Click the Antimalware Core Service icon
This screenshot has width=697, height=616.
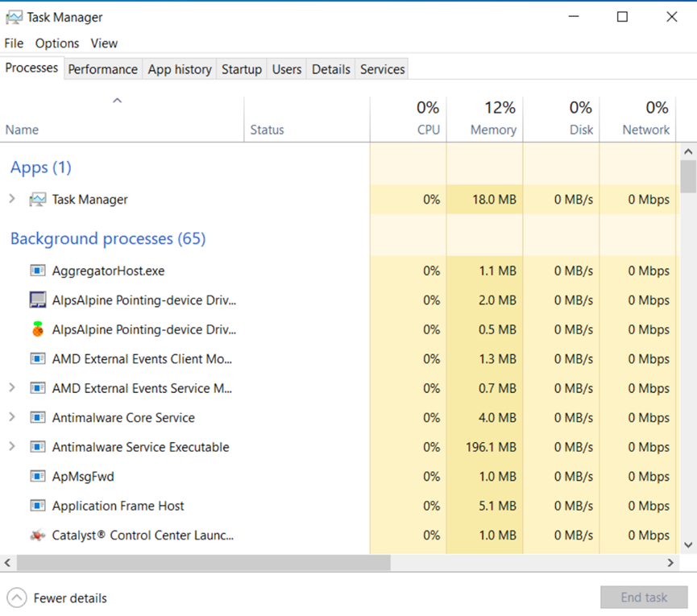[x=38, y=417]
